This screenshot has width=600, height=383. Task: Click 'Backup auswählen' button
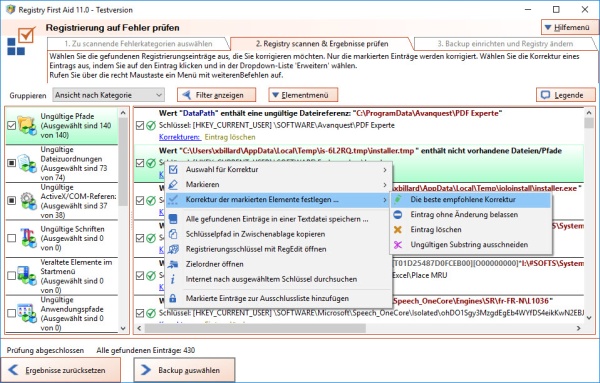184,370
